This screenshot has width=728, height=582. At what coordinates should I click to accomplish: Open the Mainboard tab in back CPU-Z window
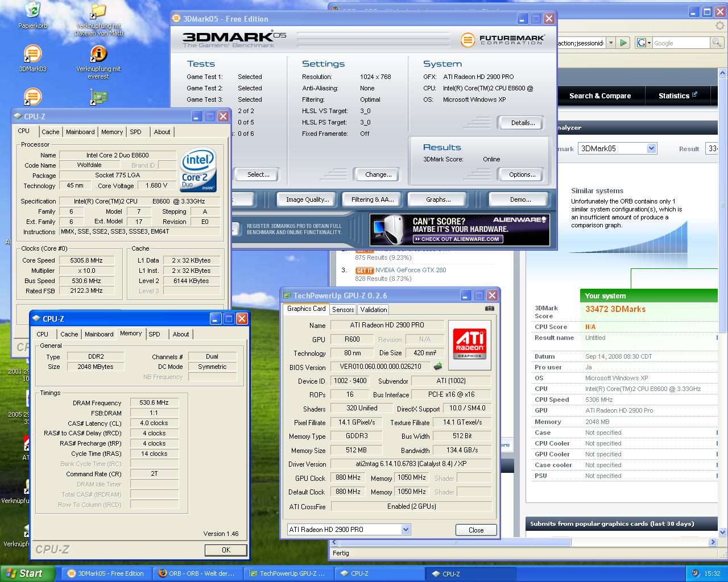coord(80,132)
